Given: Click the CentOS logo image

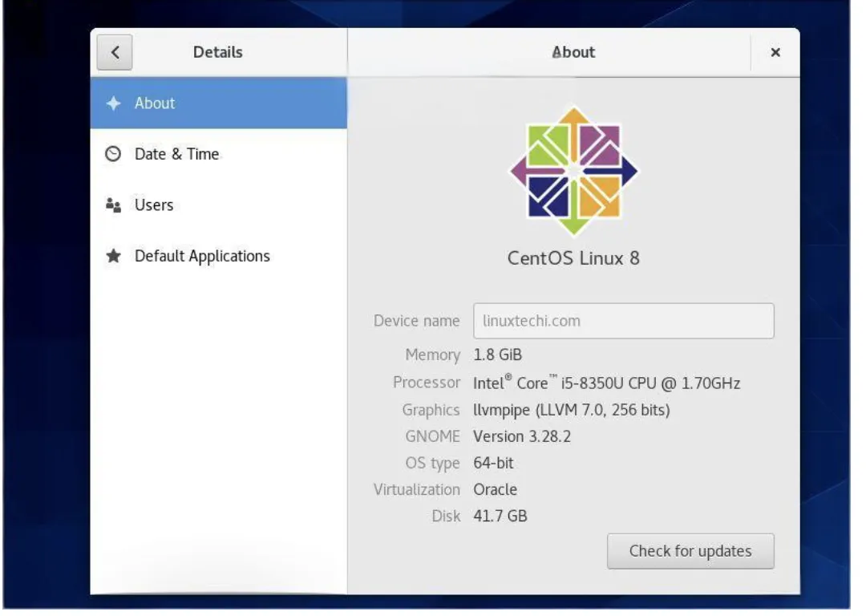Looking at the screenshot, I should coord(574,172).
